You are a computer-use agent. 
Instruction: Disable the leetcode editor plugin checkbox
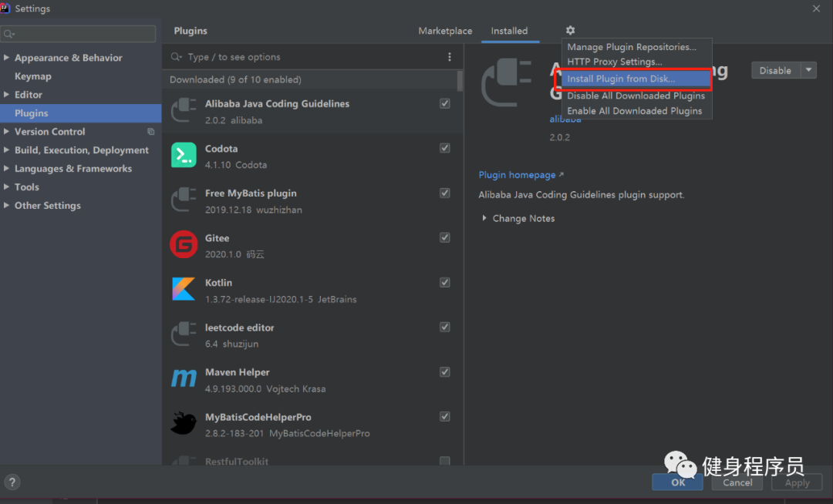445,327
